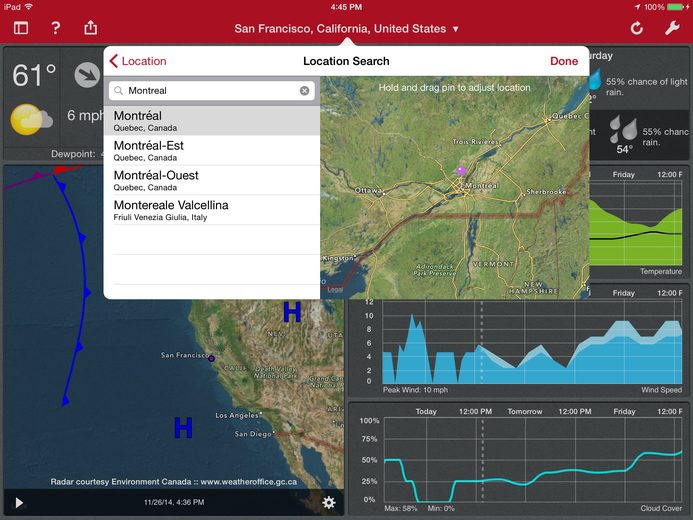The width and height of the screenshot is (693, 520).
Task: Tap the purple location pin on map
Action: pyautogui.click(x=461, y=171)
